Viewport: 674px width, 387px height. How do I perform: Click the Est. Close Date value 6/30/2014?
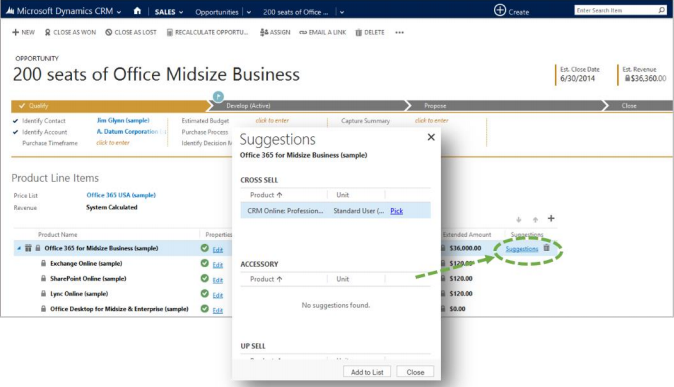(577, 79)
